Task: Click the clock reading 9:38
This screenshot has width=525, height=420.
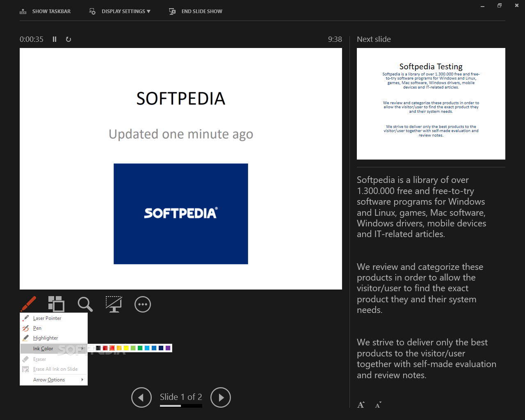Action: point(335,39)
